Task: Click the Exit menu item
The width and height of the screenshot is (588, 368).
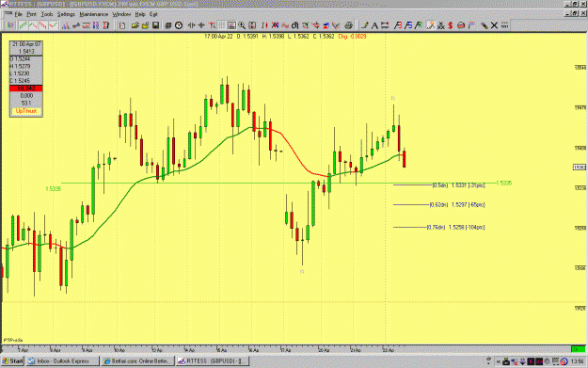Action: pos(153,14)
